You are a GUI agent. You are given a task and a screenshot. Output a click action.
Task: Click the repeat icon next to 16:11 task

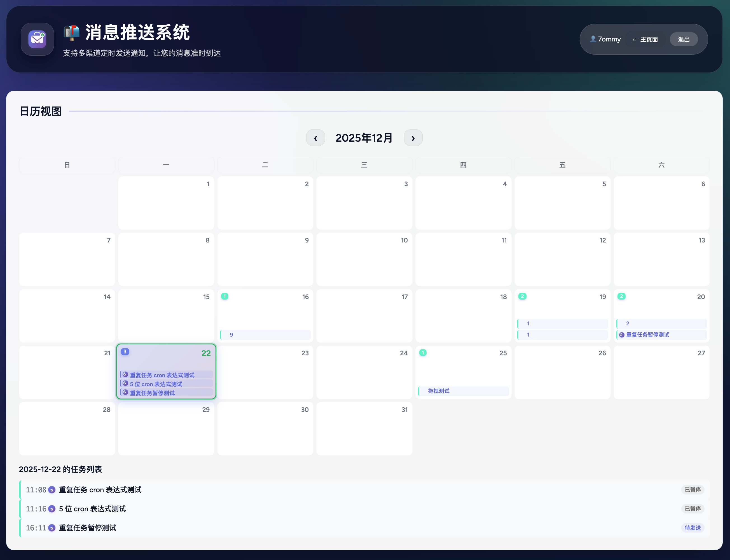pos(52,528)
